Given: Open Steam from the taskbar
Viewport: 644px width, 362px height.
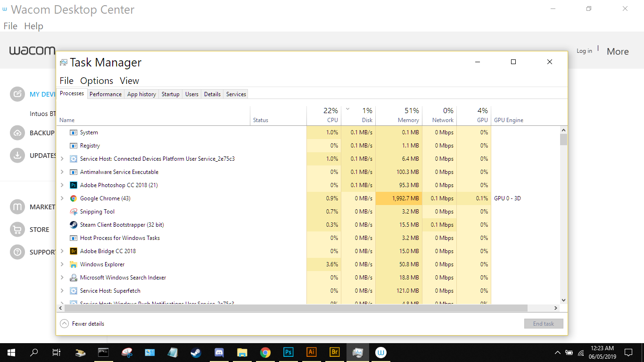Looking at the screenshot, I should click(x=196, y=352).
